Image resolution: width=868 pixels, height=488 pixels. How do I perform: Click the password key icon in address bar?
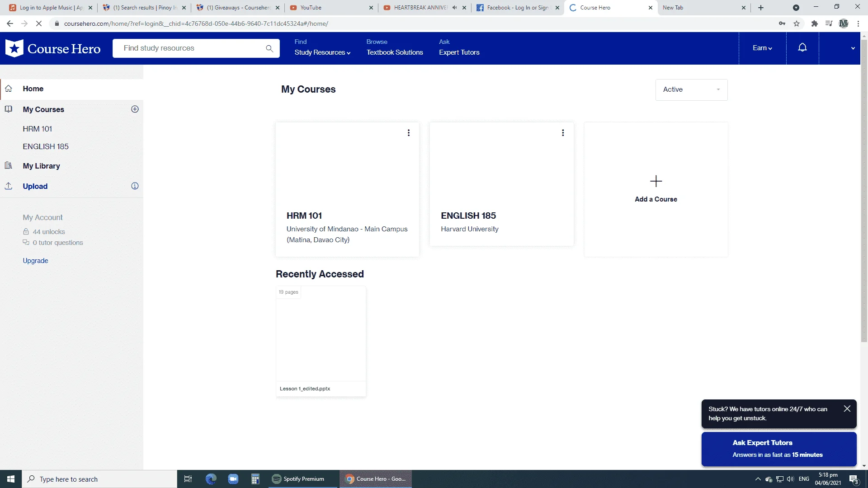[x=782, y=23]
